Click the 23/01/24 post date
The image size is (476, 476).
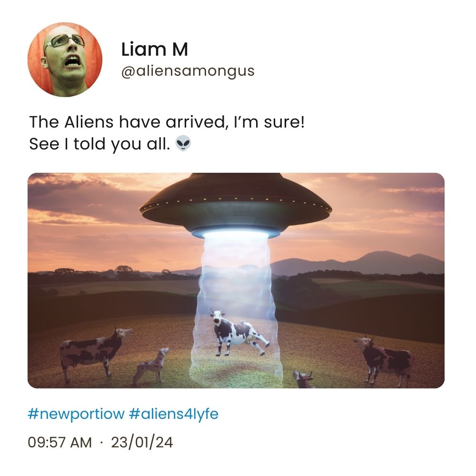142,442
